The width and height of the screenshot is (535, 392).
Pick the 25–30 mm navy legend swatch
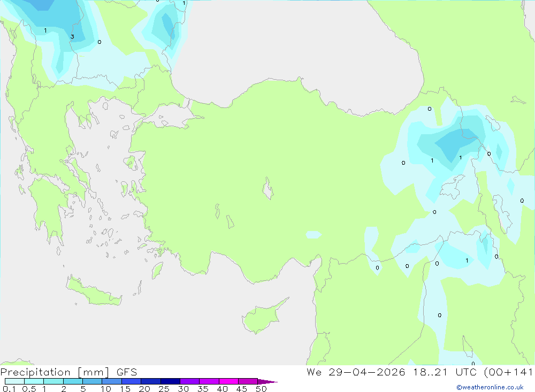(170, 381)
